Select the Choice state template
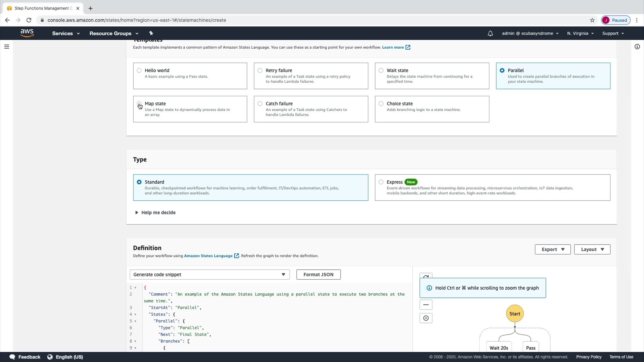This screenshot has height=362, width=644. (x=432, y=109)
